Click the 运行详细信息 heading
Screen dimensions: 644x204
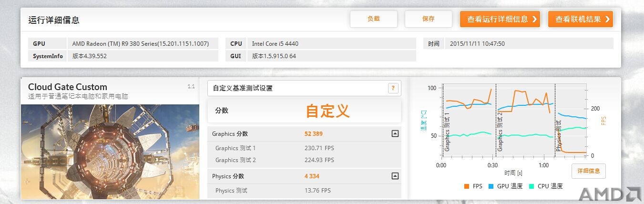click(54, 20)
